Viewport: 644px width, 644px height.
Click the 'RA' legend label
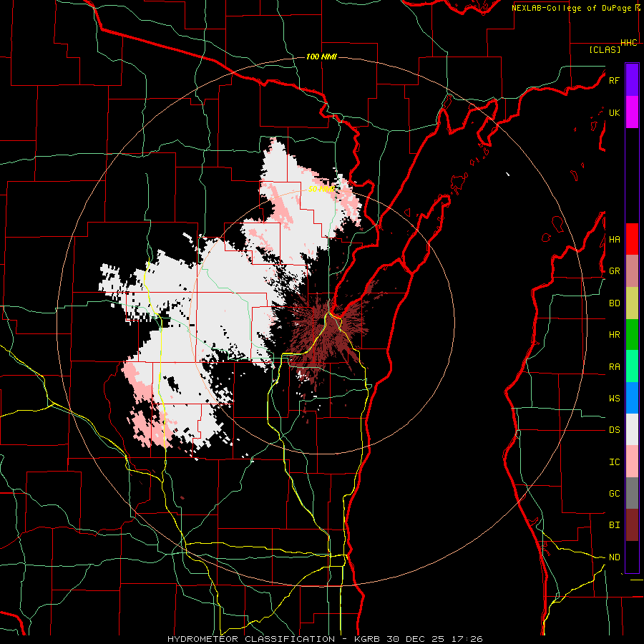click(x=615, y=367)
